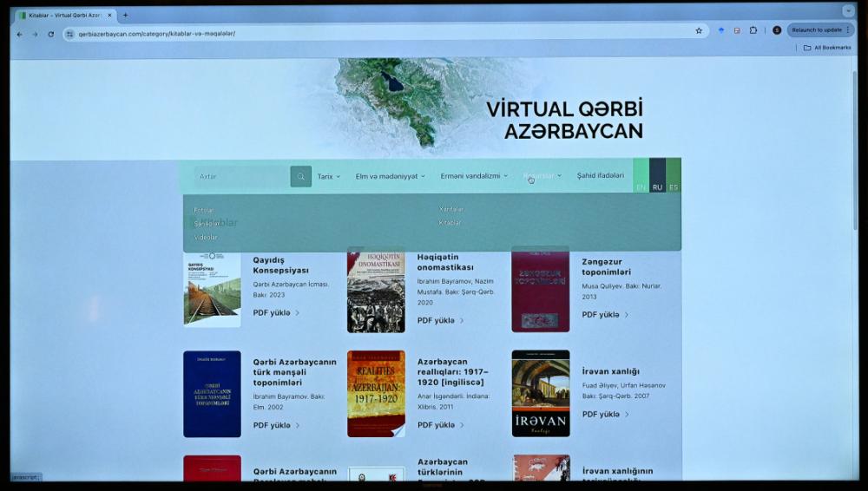Click the search magnifier button

point(300,177)
